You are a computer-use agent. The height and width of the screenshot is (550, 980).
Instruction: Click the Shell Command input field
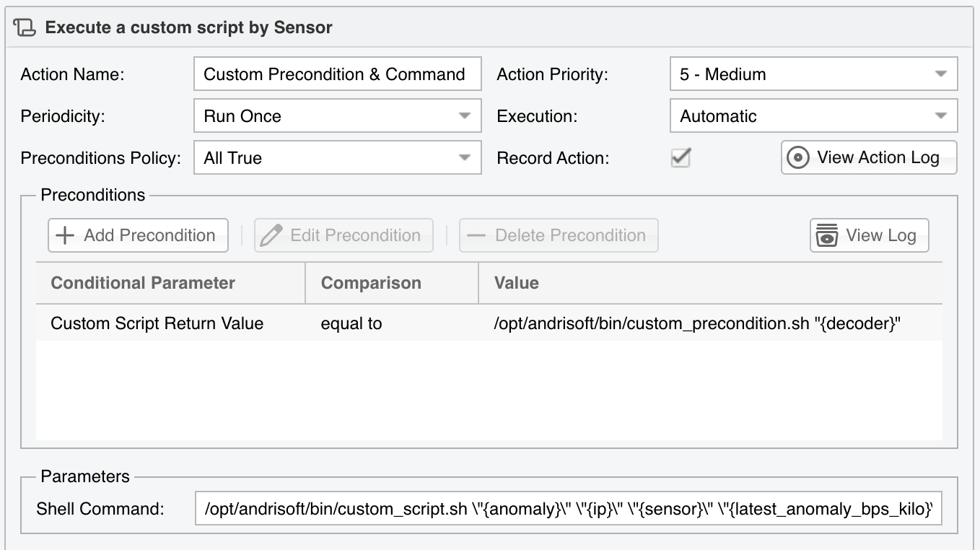point(569,509)
